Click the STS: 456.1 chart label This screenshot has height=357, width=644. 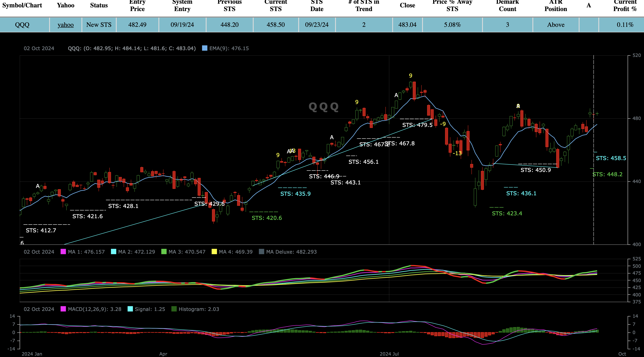coord(364,162)
